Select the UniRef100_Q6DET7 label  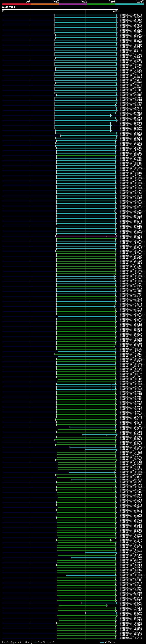coord(131,233)
